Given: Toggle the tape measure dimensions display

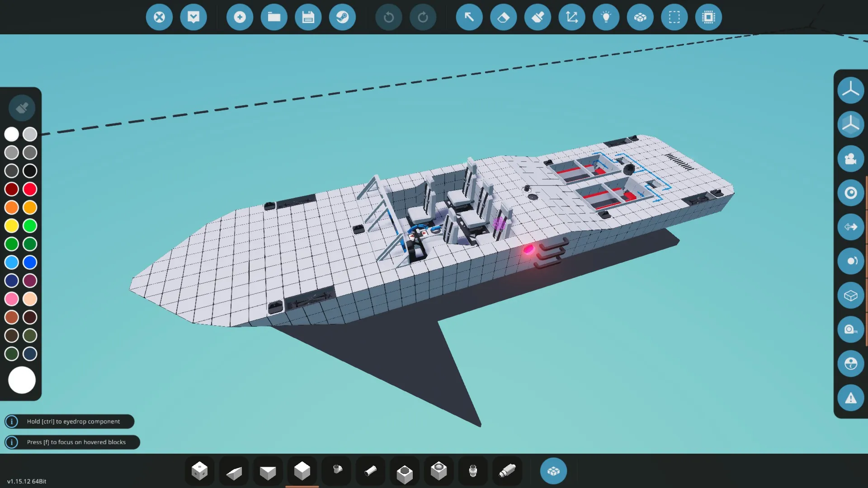Looking at the screenshot, I should pyautogui.click(x=850, y=329).
